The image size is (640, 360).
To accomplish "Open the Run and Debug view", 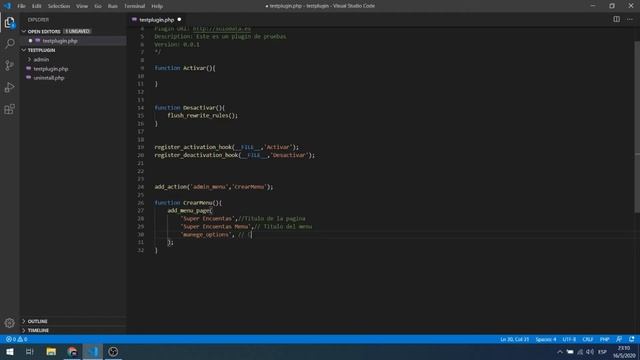I will 9,87.
